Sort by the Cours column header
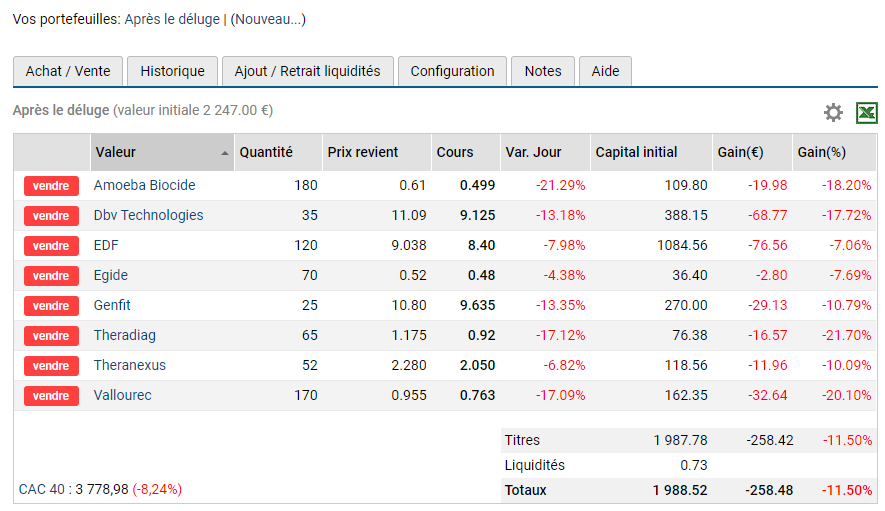The image size is (885, 511). (466, 152)
